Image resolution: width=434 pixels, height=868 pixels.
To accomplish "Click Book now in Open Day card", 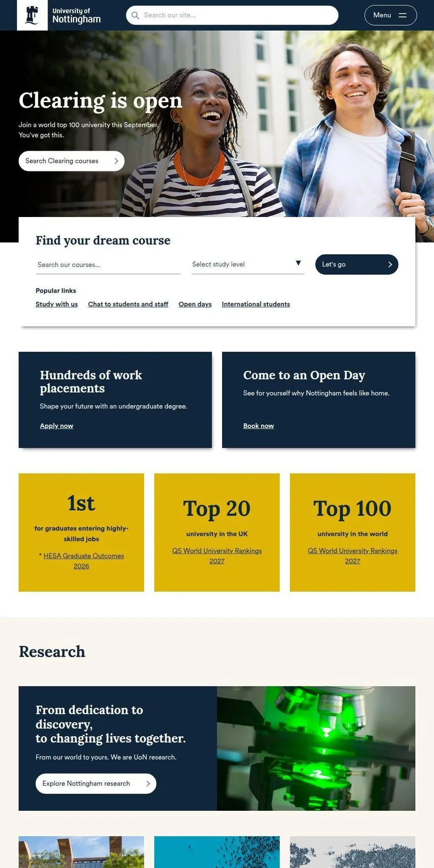I will pyautogui.click(x=258, y=426).
